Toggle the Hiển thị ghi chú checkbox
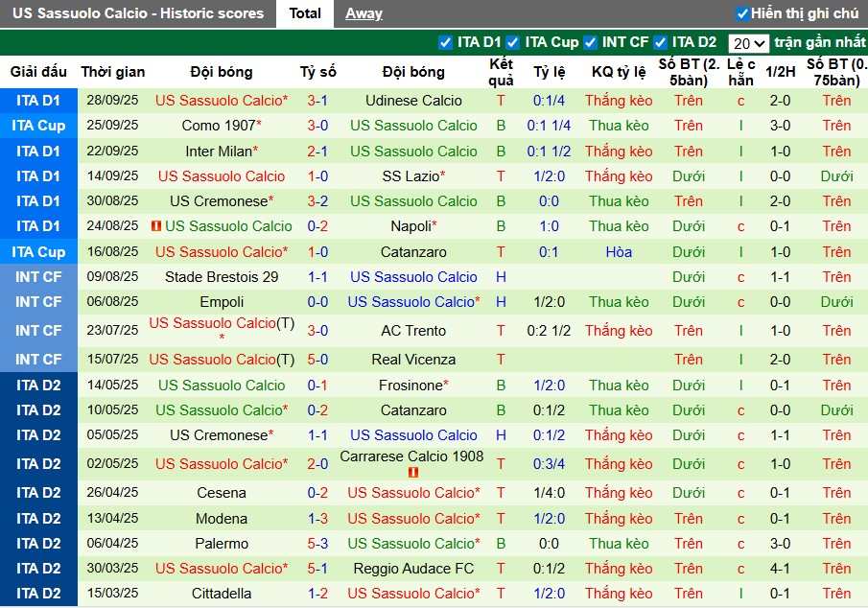 pyautogui.click(x=742, y=13)
